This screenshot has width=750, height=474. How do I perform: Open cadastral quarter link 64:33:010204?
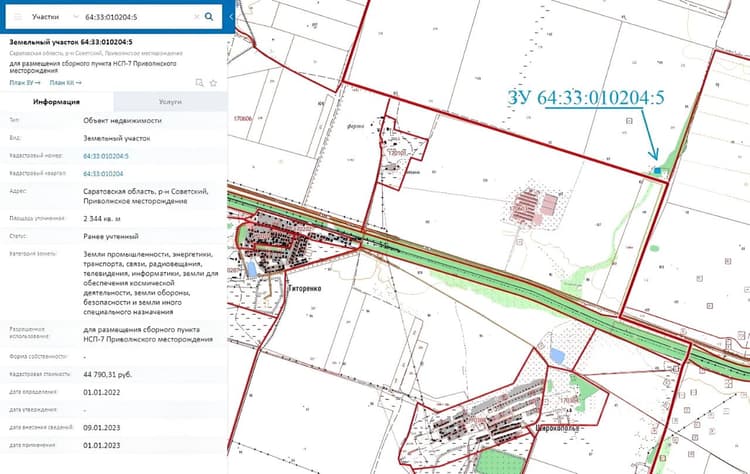point(103,174)
